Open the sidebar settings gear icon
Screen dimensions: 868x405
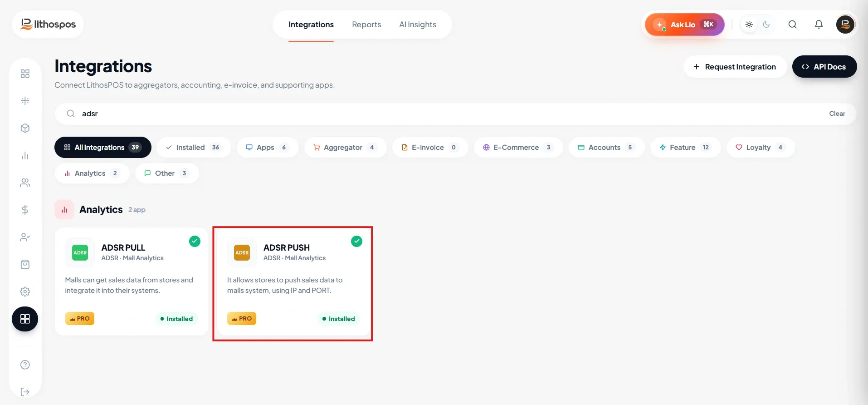[x=25, y=291]
